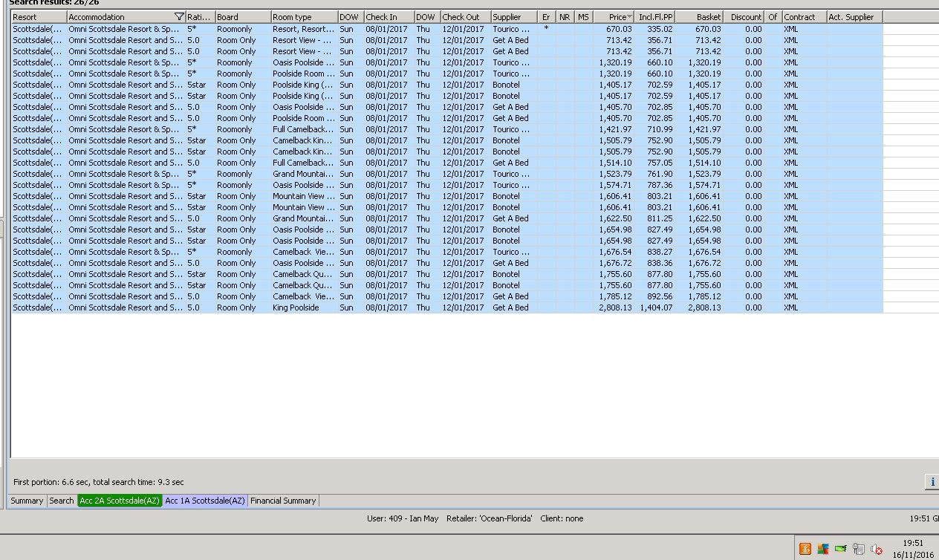Click the 1,574.71 price cell
Viewport: 939px width, 560px height.
tap(615, 185)
